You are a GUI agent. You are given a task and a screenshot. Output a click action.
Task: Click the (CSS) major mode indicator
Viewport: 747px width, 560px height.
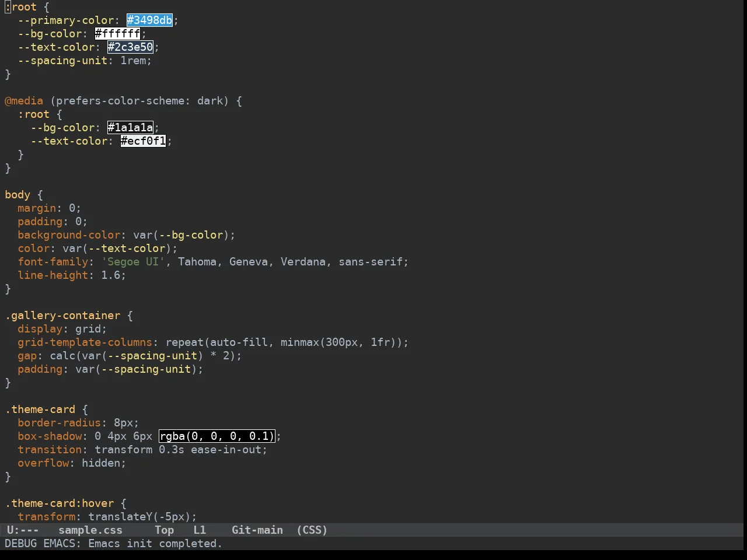[x=312, y=530]
